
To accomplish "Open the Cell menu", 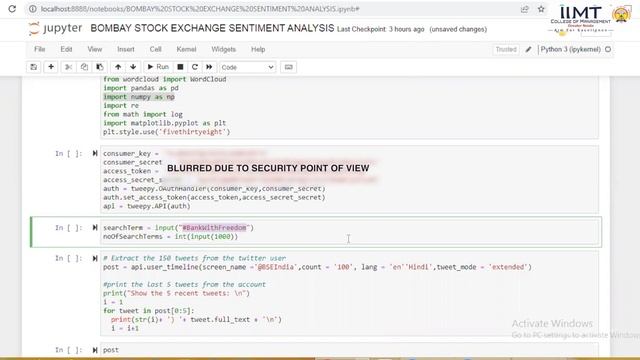I will (x=156, y=49).
